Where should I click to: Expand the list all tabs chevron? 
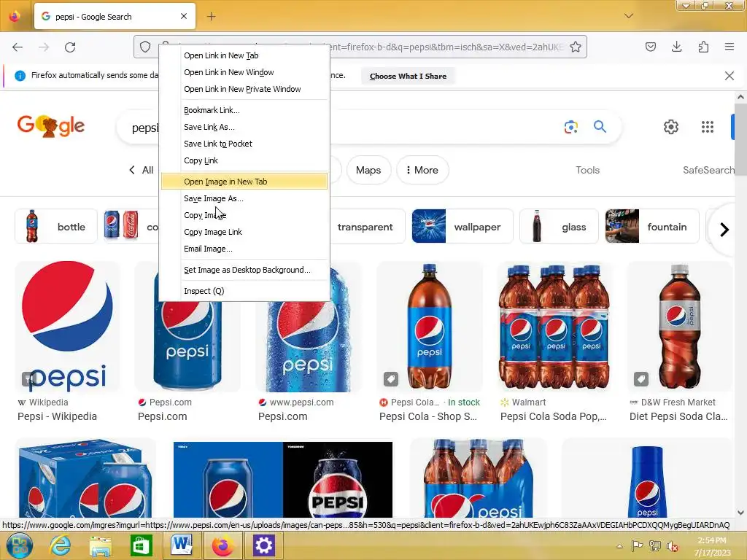(x=629, y=16)
